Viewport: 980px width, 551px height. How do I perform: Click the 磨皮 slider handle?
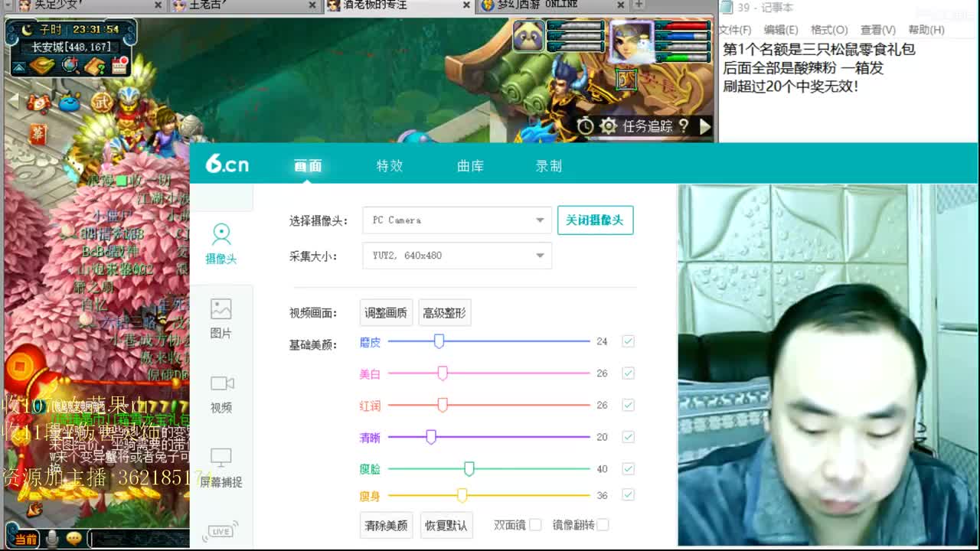(x=439, y=341)
